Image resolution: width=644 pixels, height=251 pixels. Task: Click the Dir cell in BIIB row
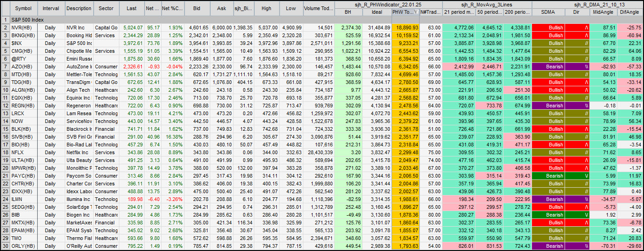(x=577, y=215)
